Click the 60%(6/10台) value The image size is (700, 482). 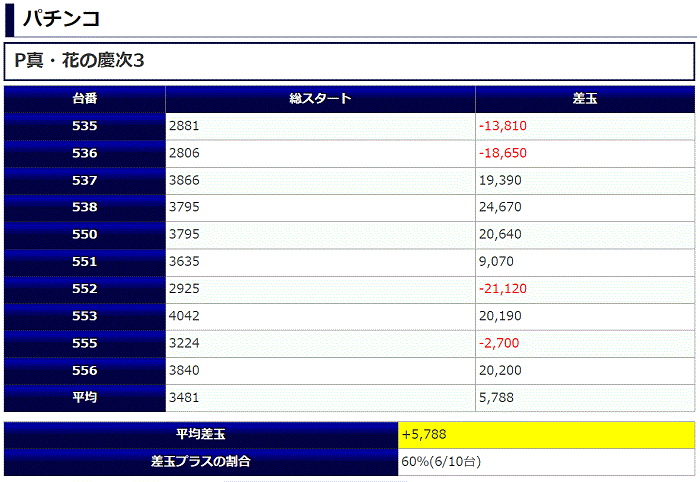coord(441,462)
